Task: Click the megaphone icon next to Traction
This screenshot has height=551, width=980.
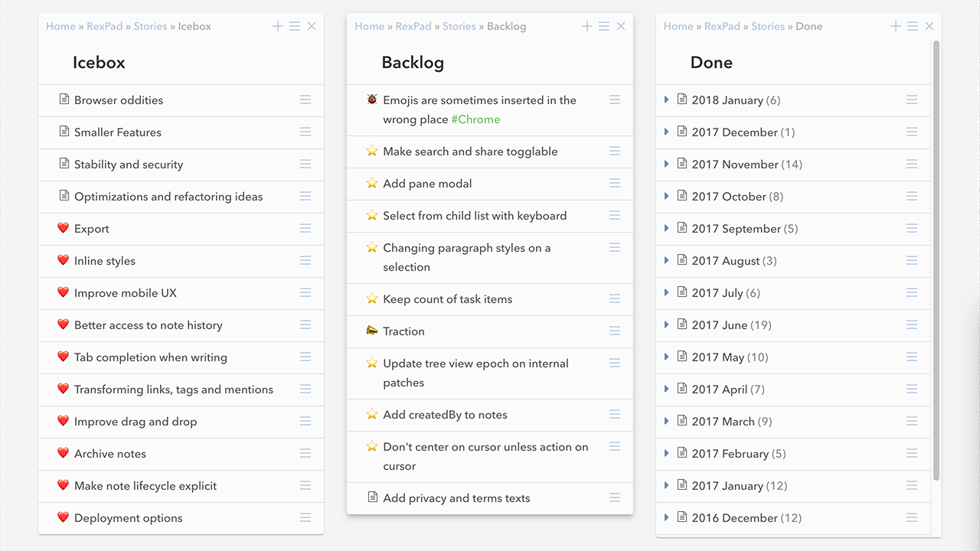Action: click(x=372, y=331)
